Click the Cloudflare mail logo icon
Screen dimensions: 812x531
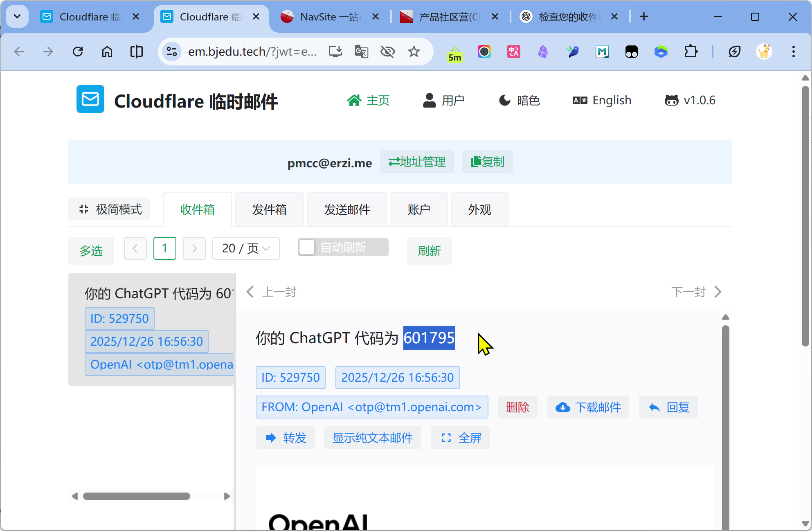click(90, 99)
